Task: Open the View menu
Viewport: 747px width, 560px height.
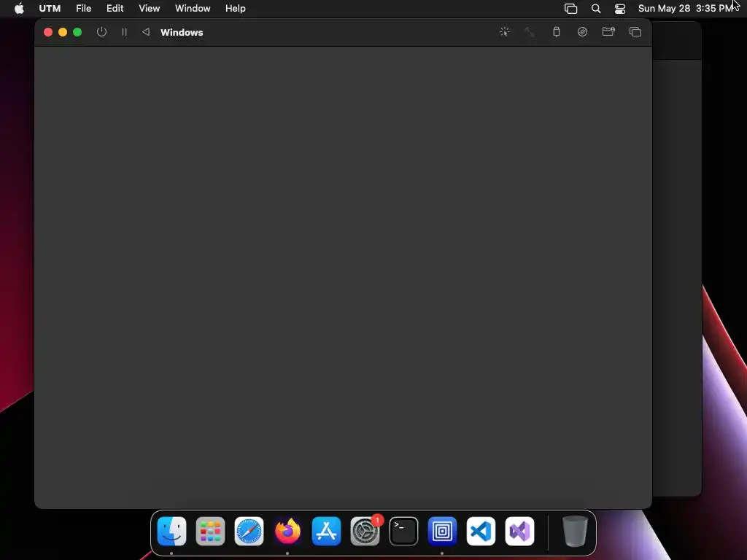Action: coord(149,8)
